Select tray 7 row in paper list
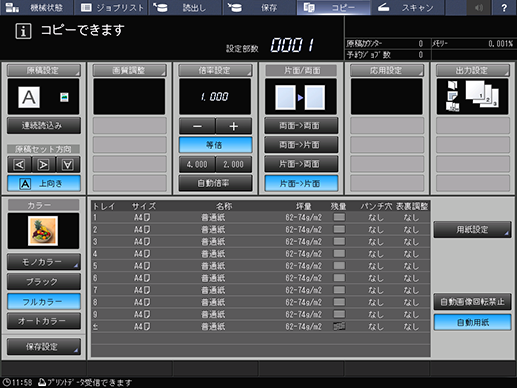Viewport: 517px width, 388px height. click(260, 290)
